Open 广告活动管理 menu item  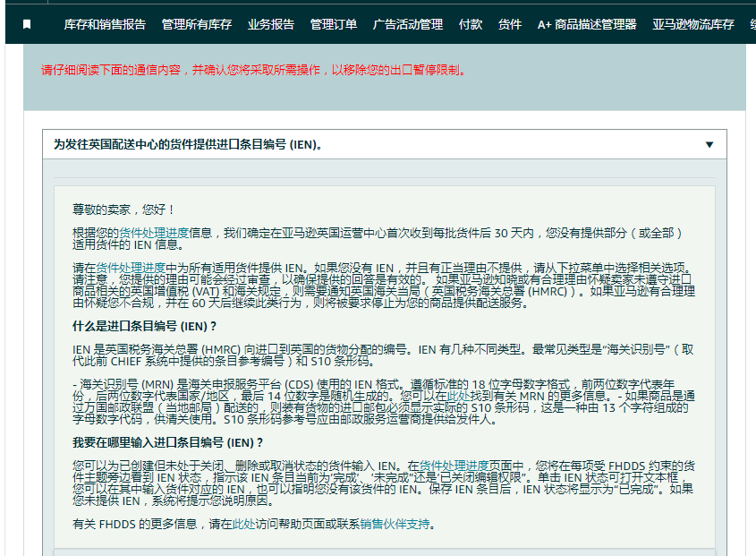[407, 24]
